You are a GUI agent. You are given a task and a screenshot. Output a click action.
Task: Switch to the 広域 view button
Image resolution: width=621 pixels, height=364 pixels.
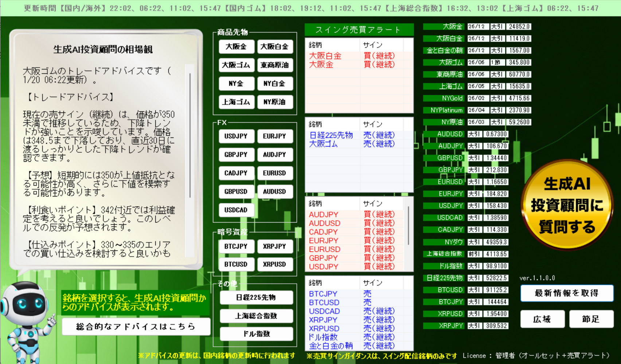(543, 319)
